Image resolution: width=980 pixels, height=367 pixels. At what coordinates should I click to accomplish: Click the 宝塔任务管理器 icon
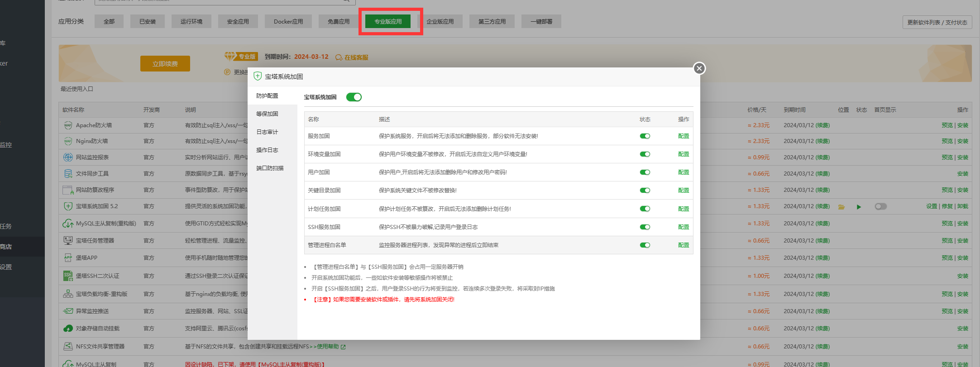point(68,241)
